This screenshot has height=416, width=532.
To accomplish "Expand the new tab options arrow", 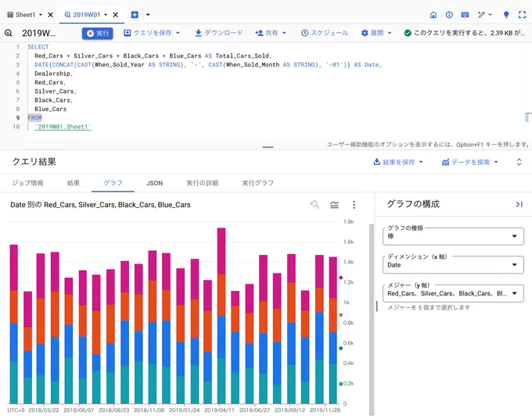I will coord(148,15).
